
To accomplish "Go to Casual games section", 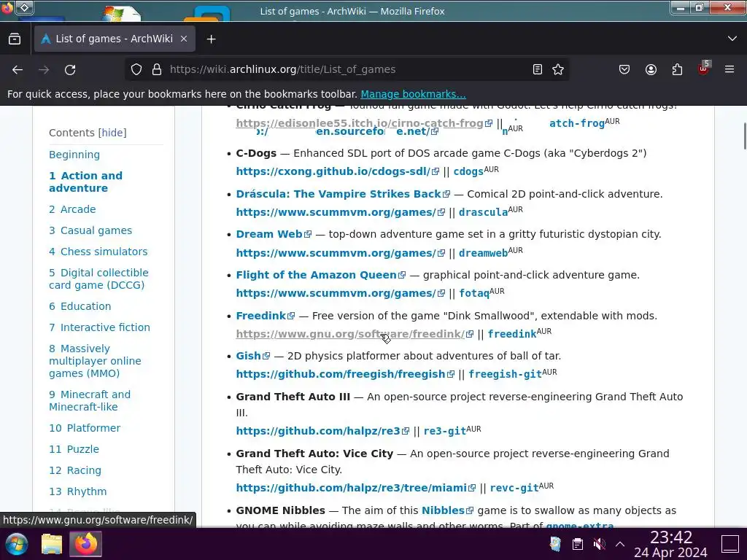I will click(x=90, y=230).
